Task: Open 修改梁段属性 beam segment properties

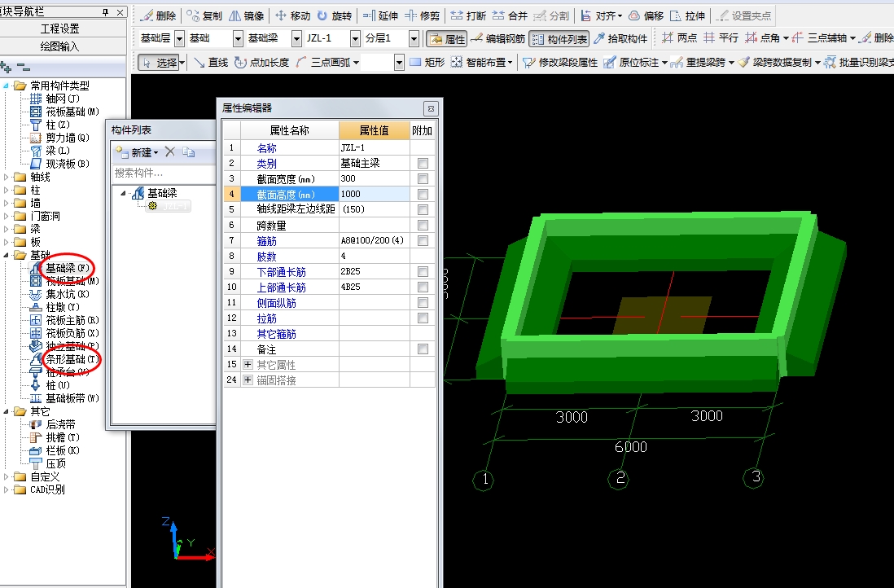Action: pos(560,62)
